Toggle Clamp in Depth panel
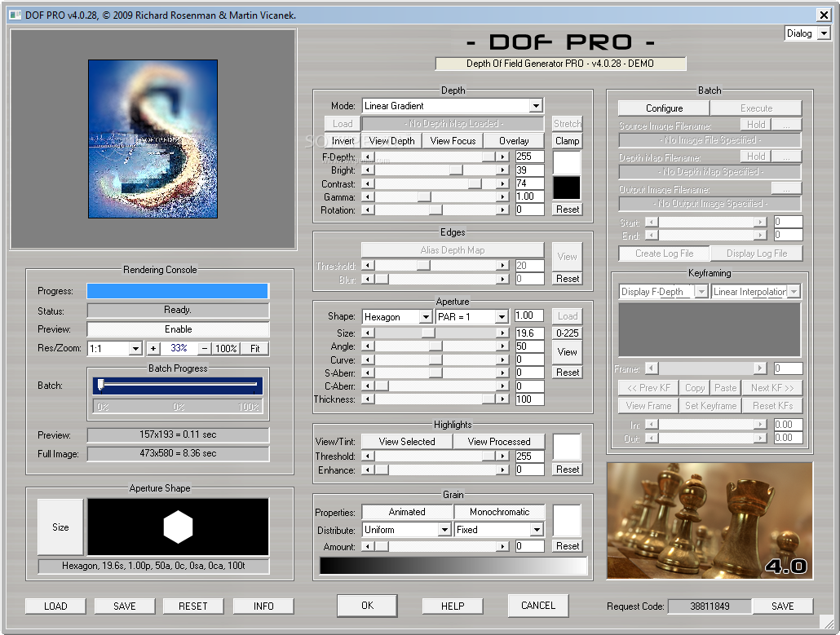The image size is (840, 635). (x=567, y=141)
